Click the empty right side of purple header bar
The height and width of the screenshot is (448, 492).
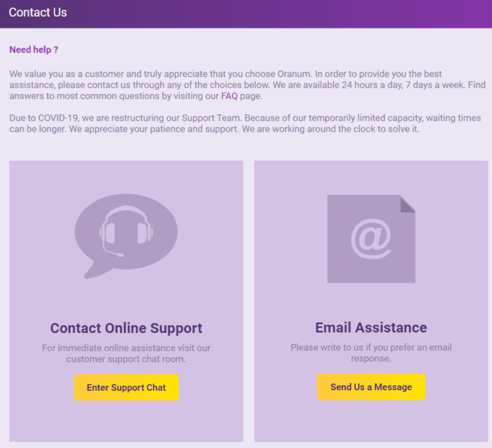tap(345, 13)
